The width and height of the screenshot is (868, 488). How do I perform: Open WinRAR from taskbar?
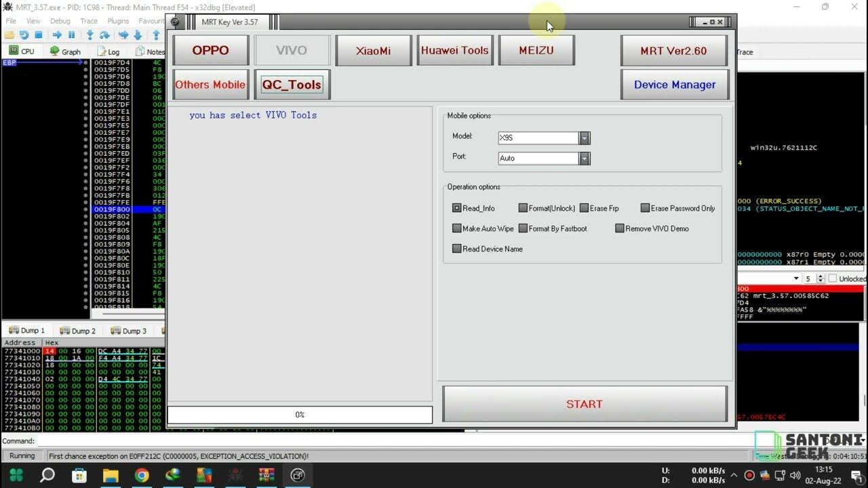[x=266, y=475]
